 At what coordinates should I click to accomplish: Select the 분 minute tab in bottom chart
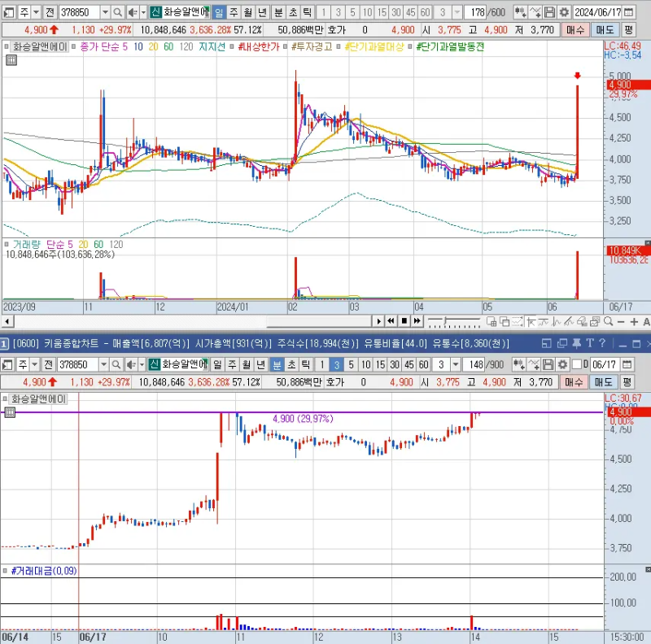pos(277,365)
